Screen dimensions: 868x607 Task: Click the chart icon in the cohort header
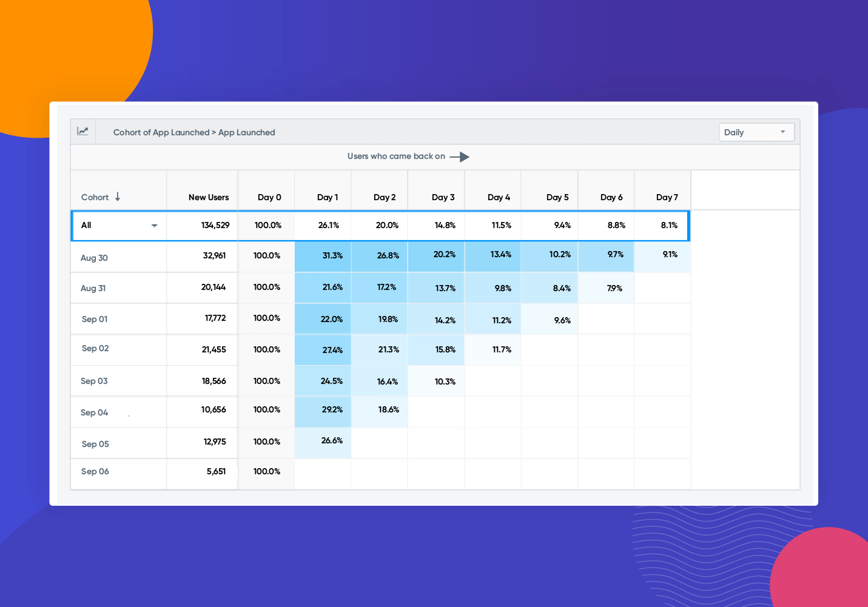82,131
